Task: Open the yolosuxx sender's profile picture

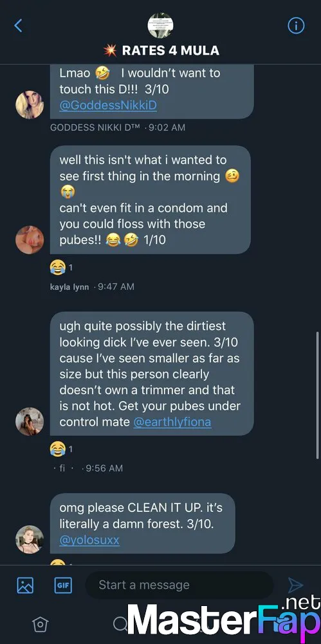Action: [x=30, y=540]
